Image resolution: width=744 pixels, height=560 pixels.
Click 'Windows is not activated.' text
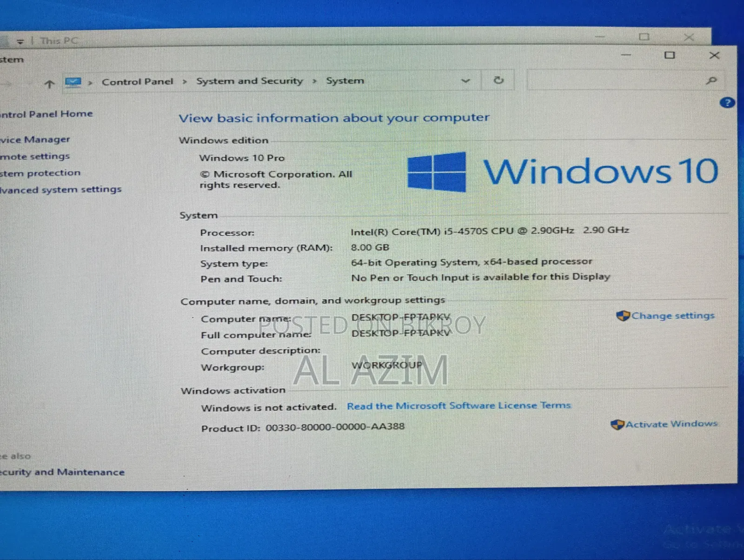pos(269,408)
